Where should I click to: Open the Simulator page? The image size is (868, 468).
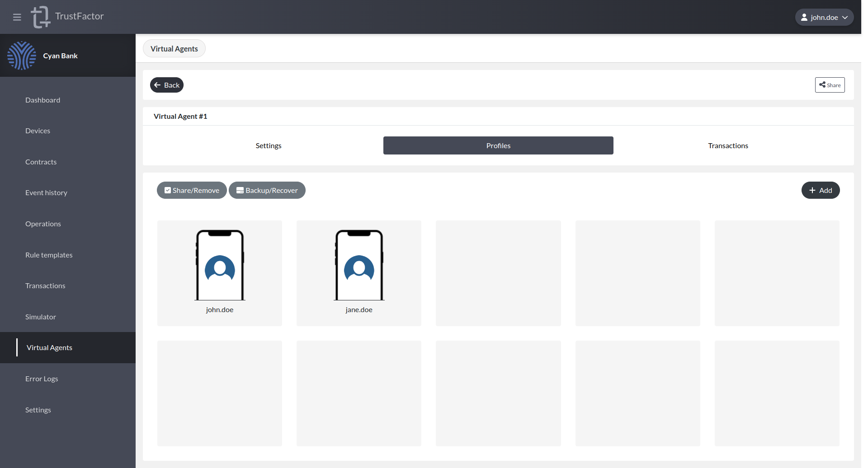pos(41,317)
